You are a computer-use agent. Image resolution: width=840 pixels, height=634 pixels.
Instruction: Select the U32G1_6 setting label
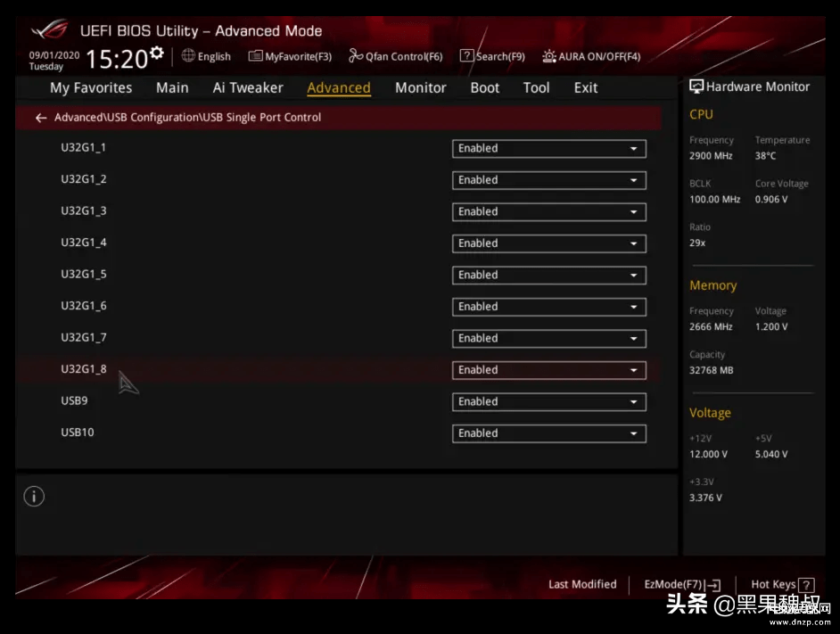[84, 306]
